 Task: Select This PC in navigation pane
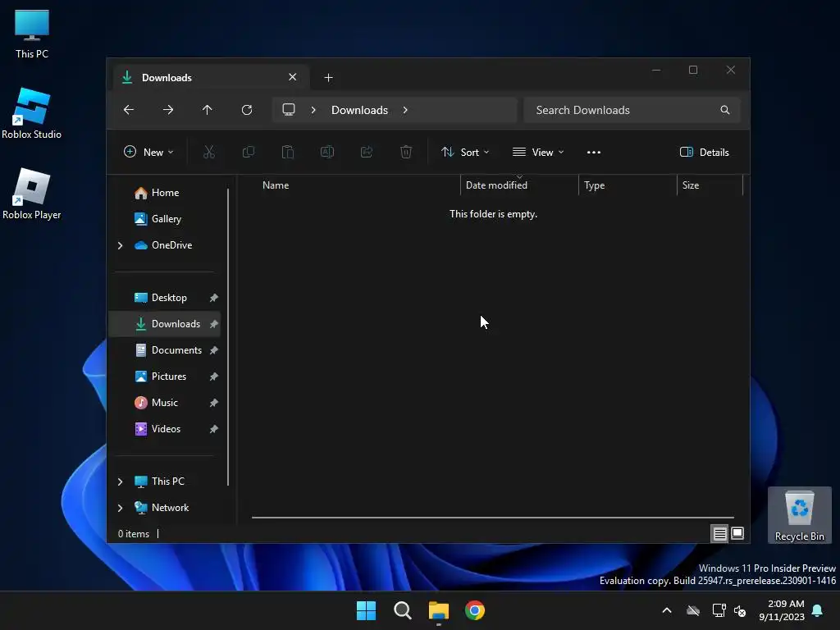point(167,482)
